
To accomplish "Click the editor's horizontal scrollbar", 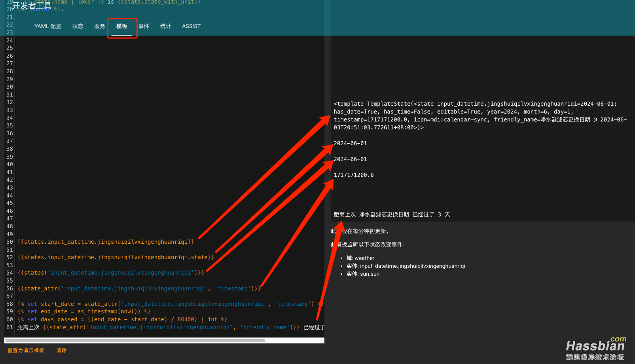I will pyautogui.click(x=135, y=341).
